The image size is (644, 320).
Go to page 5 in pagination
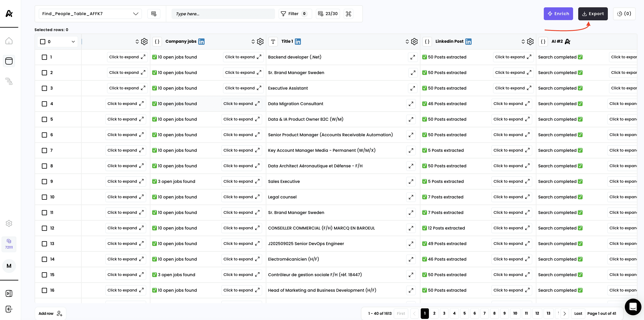(x=464, y=313)
